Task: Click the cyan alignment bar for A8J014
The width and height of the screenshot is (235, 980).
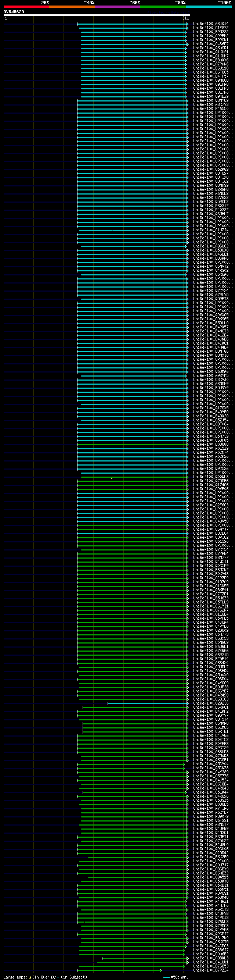Action: tap(133, 24)
